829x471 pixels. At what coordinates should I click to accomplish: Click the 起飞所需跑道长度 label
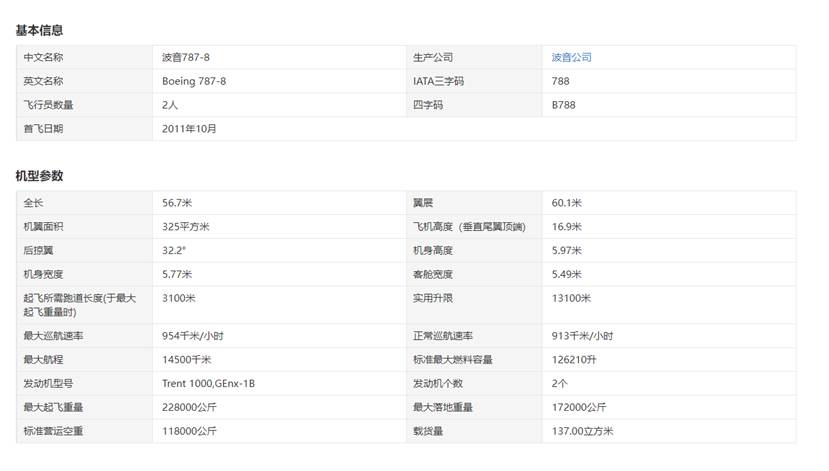[x=79, y=305]
